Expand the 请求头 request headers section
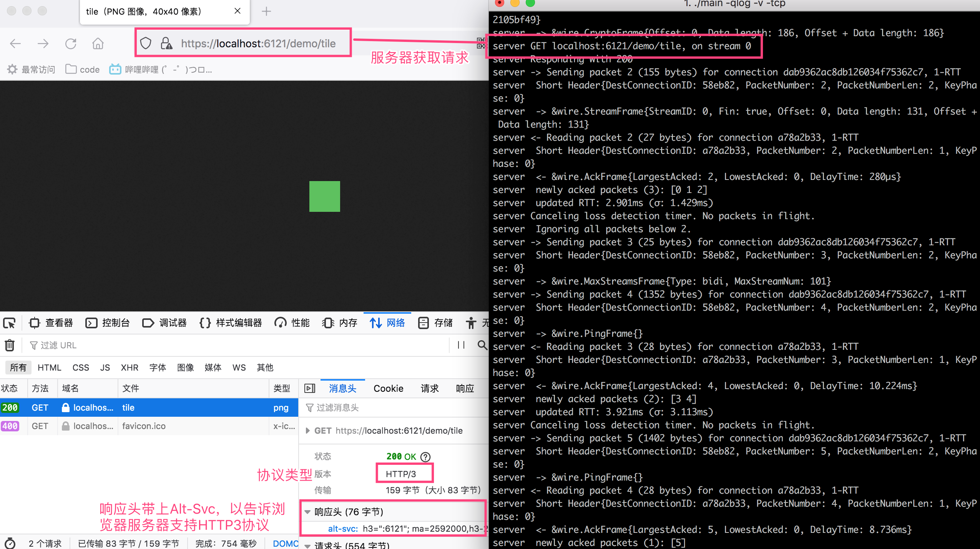This screenshot has width=980, height=549. (307, 545)
